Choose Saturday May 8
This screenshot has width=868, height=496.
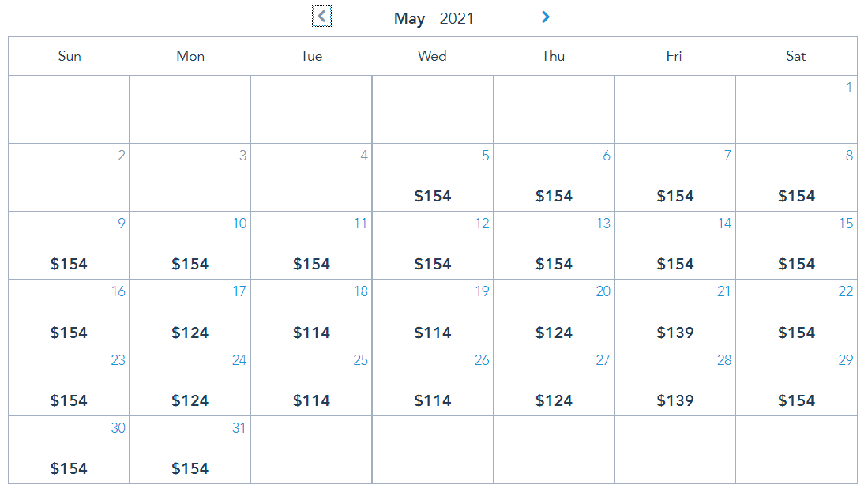coord(796,178)
